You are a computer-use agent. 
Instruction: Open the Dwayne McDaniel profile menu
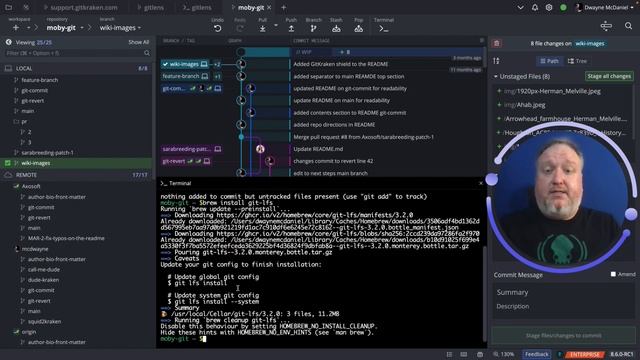point(605,7)
